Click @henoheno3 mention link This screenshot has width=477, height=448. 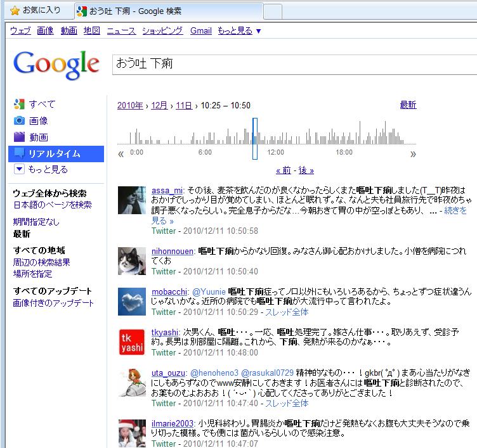pyautogui.click(x=214, y=373)
